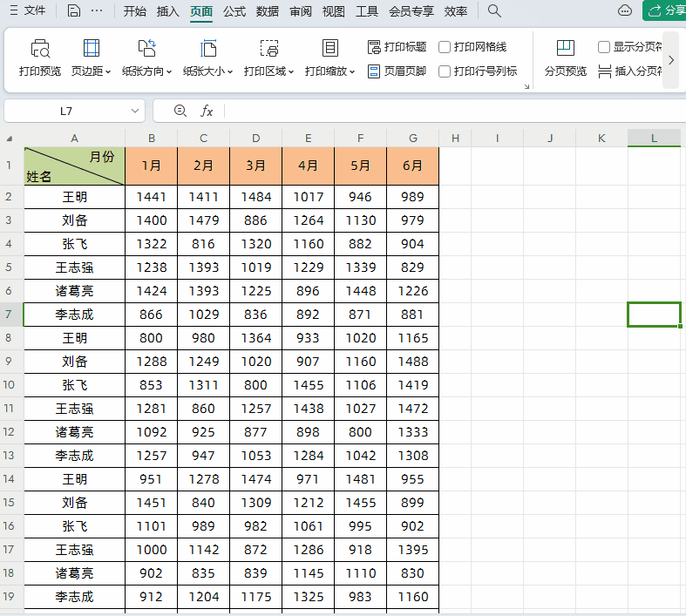Switch to the 插入 tab

click(167, 11)
